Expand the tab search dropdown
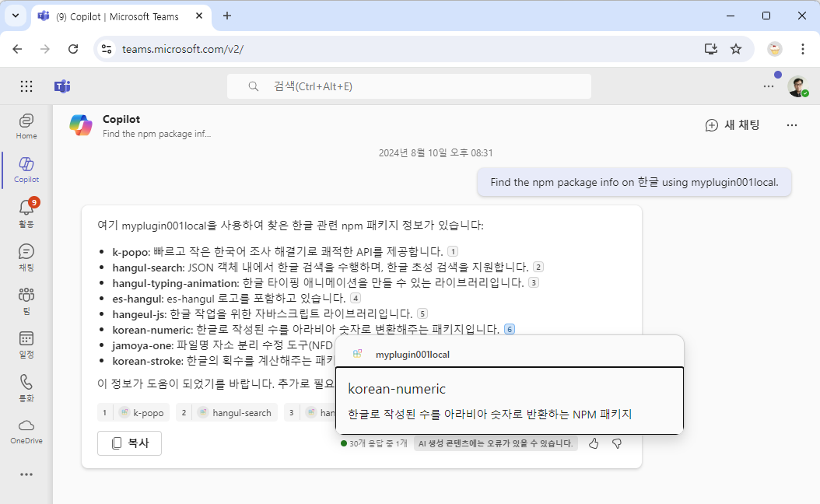This screenshot has height=504, width=820. click(x=16, y=16)
